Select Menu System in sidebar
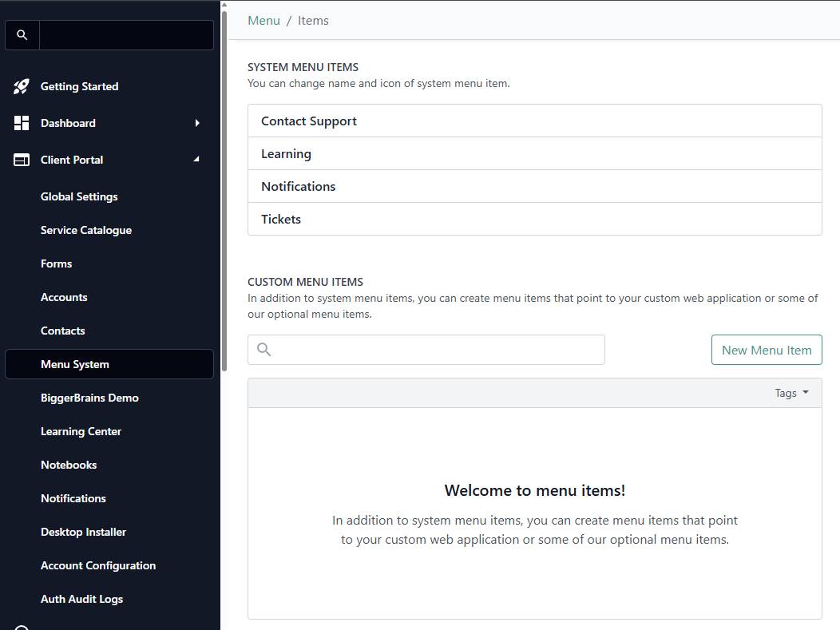The height and width of the screenshot is (630, 840). (75, 364)
